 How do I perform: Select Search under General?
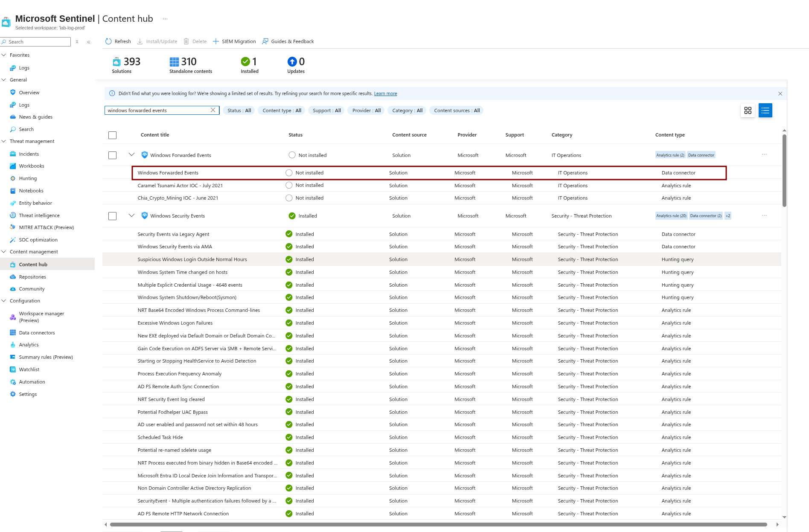pyautogui.click(x=26, y=129)
